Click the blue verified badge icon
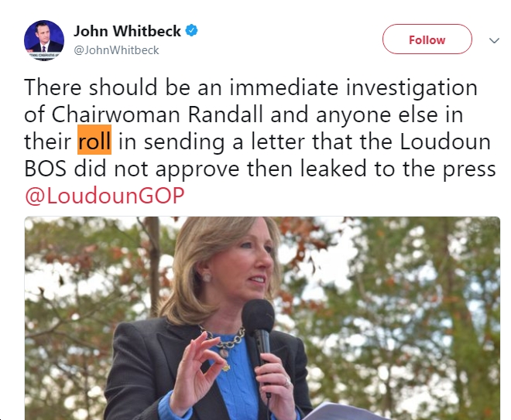 point(191,31)
